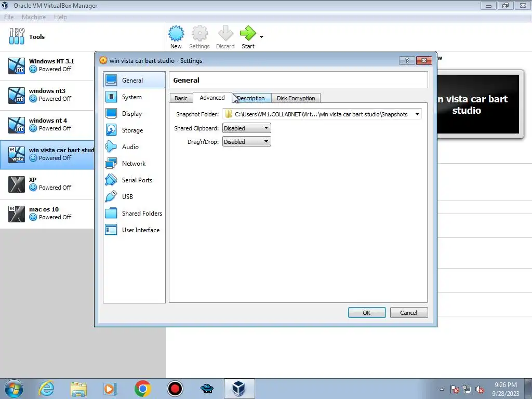Click the VirtualBox icon on the taskbar
The height and width of the screenshot is (399, 532).
pyautogui.click(x=239, y=389)
